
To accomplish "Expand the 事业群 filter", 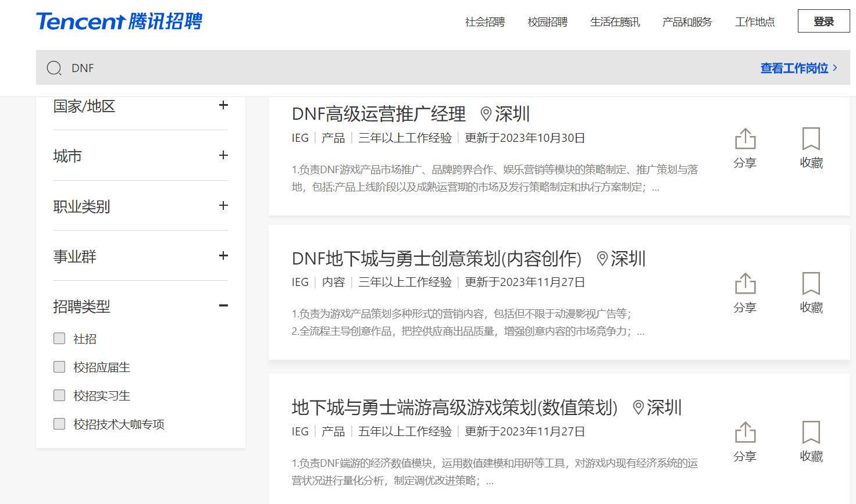I will click(x=223, y=256).
